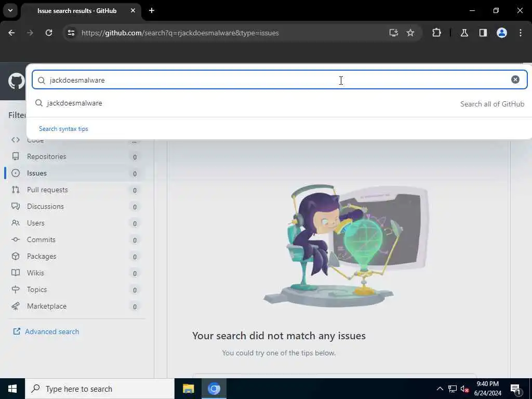Click the Chrome taskbar icon
Screen dimensions: 532x399
click(214, 389)
